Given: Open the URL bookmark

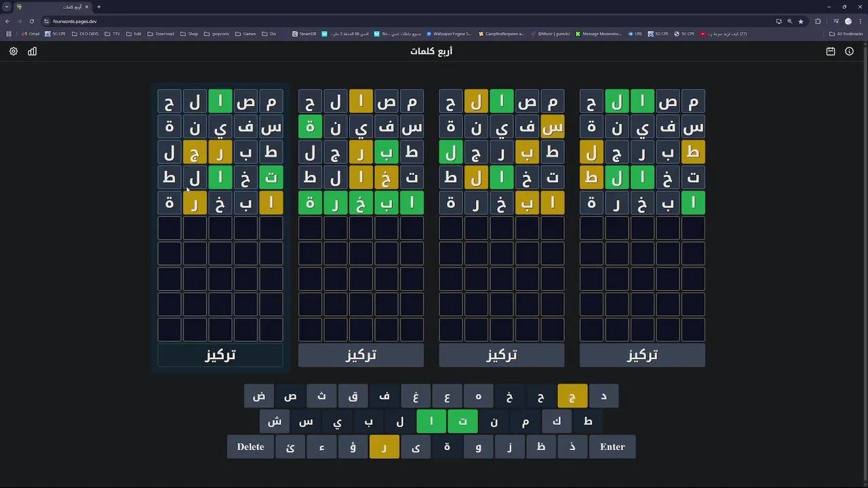Looking at the screenshot, I should click(x=635, y=34).
